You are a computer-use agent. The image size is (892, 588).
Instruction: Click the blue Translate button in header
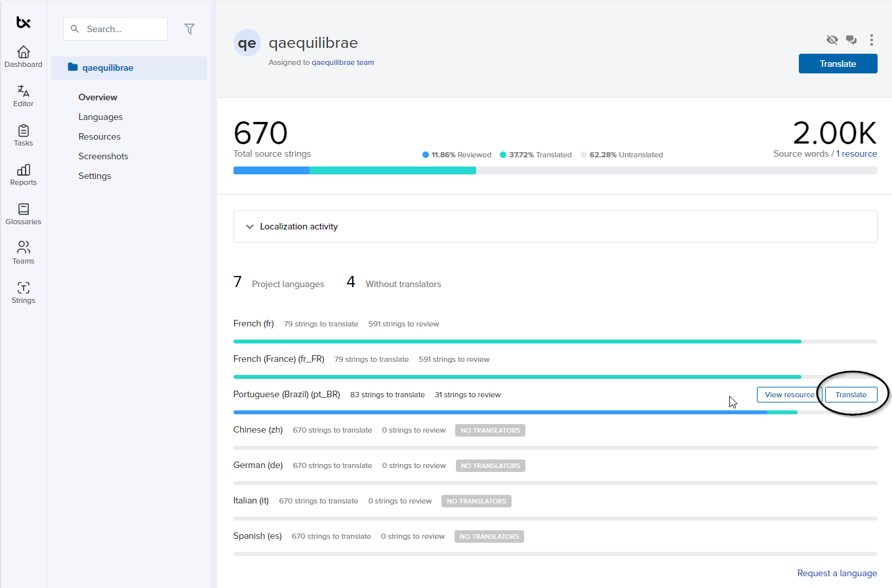[838, 64]
